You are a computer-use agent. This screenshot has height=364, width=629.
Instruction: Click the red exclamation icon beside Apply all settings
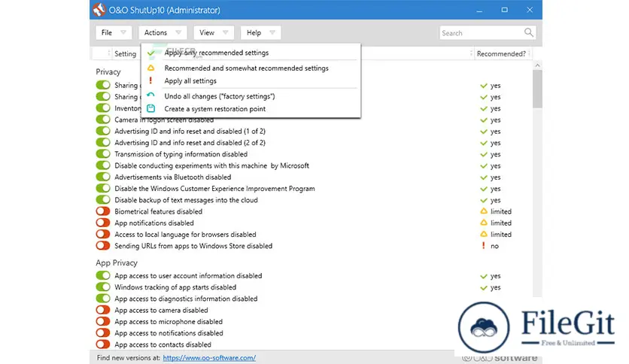coord(150,80)
